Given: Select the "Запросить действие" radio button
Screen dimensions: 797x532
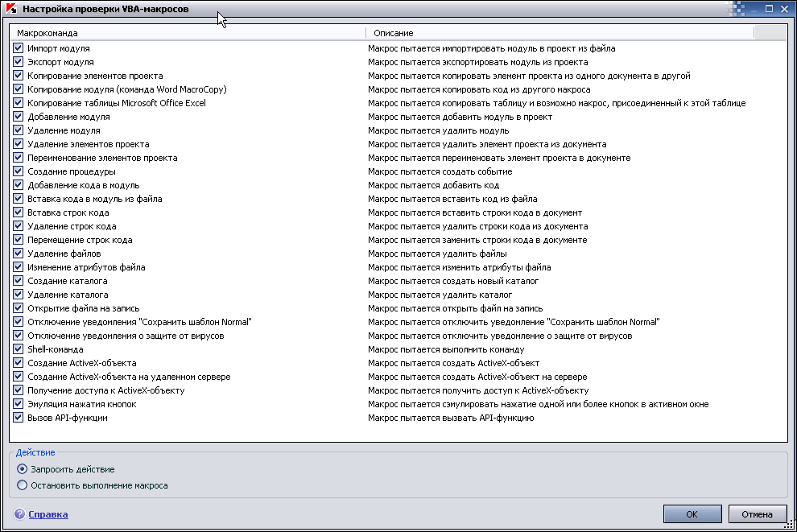Looking at the screenshot, I should click(x=23, y=469).
